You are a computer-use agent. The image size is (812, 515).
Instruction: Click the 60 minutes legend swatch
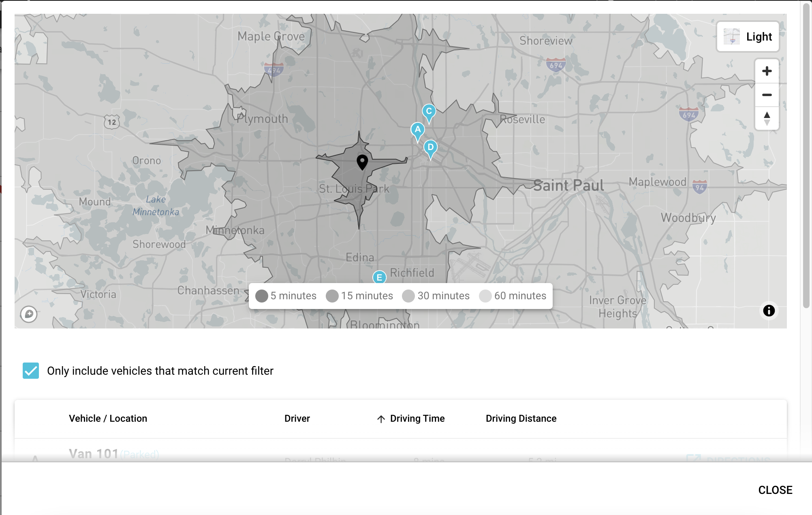(485, 296)
